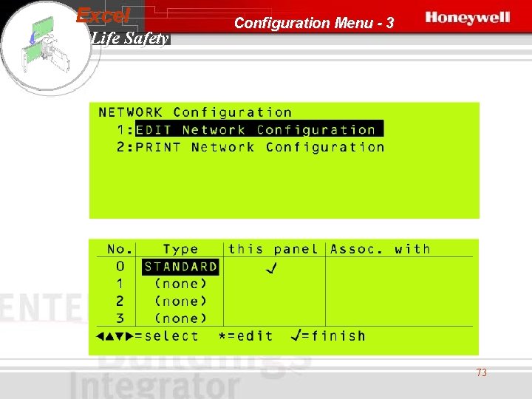Click the arrow keys select hint icon
The height and width of the screenshot is (399, 532).
[x=115, y=336]
